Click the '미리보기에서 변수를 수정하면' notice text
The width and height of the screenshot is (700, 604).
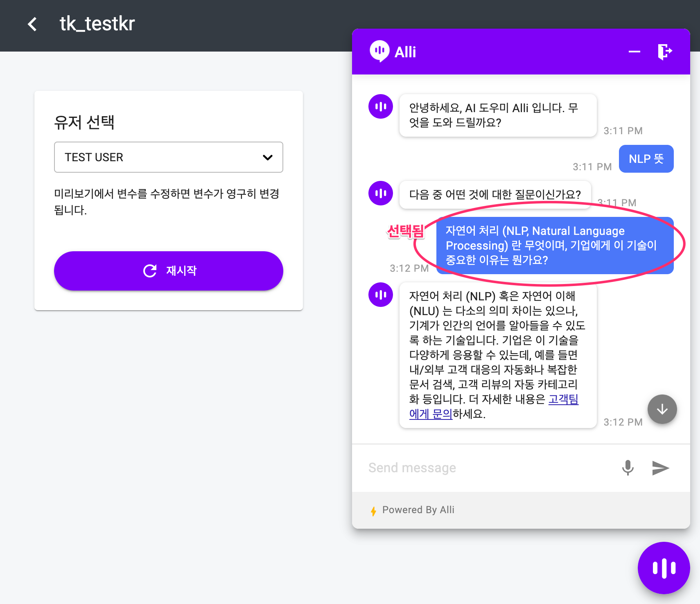pyautogui.click(x=167, y=202)
